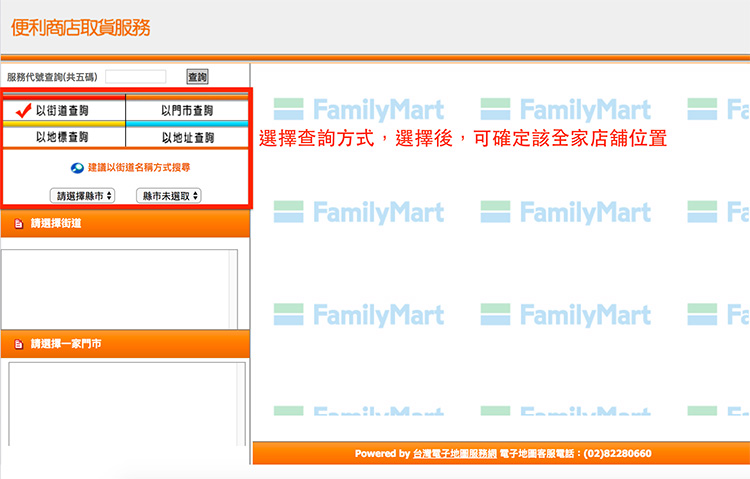Click the document icon in 請選擇街道 header
The width and height of the screenshot is (750, 479).
pos(19,223)
